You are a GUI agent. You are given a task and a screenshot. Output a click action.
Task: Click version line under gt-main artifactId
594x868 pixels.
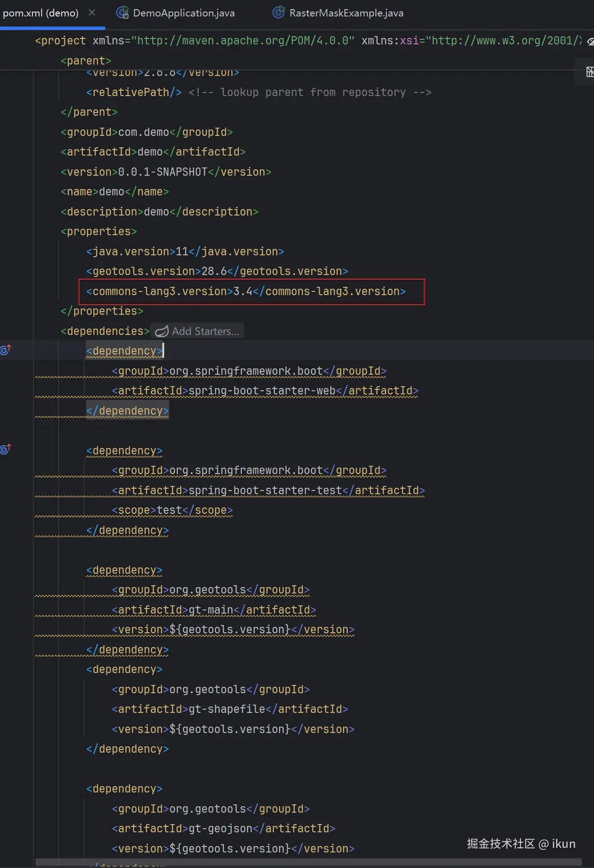pyautogui.click(x=233, y=630)
